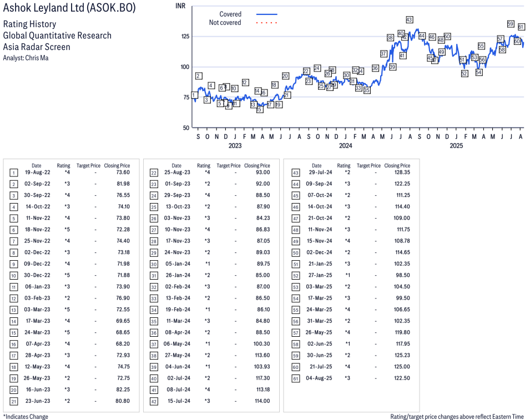Image resolution: width=530 pixels, height=420 pixels.
Task: Click the closing price 81.98
Action: click(x=123, y=184)
